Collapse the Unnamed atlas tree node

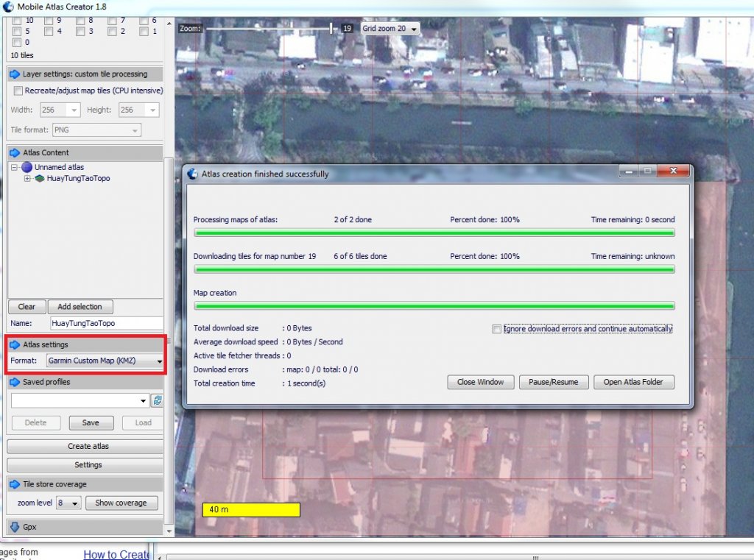[15, 167]
